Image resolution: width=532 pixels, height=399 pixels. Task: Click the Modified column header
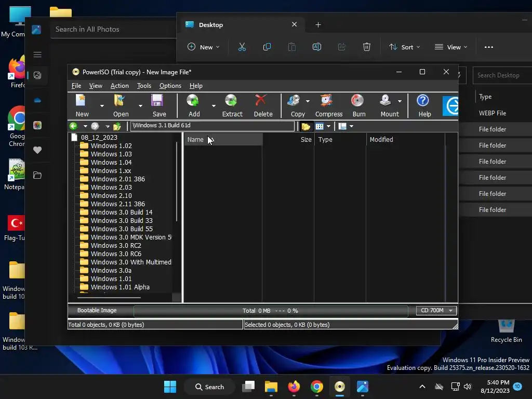click(405, 139)
